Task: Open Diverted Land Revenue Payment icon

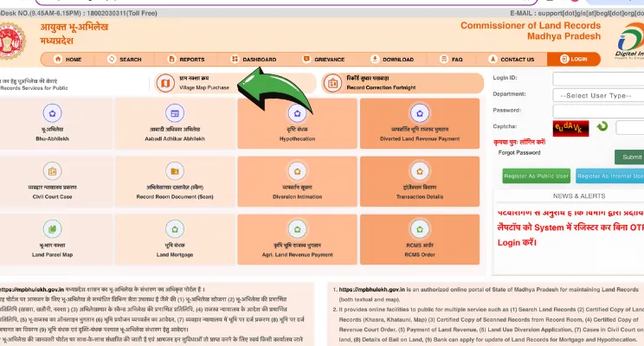Action: [421, 114]
